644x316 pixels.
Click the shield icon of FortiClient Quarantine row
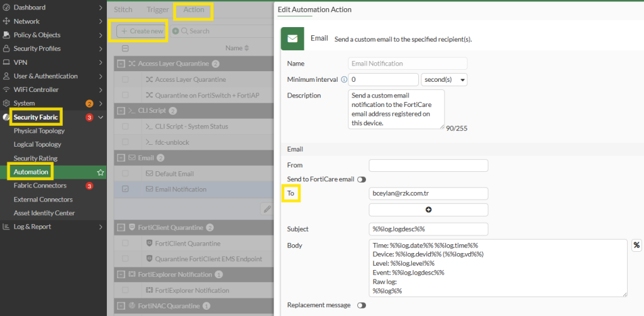pyautogui.click(x=150, y=243)
